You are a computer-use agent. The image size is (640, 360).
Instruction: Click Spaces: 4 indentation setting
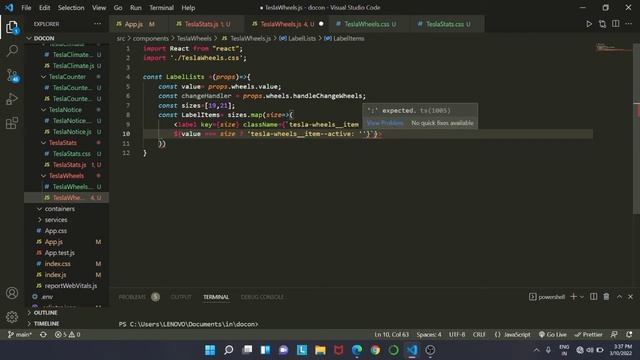[429, 334]
